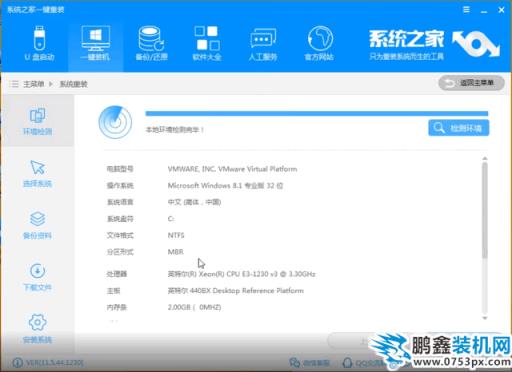Click the 检测环境 search button
The image size is (512, 372).
point(459,128)
